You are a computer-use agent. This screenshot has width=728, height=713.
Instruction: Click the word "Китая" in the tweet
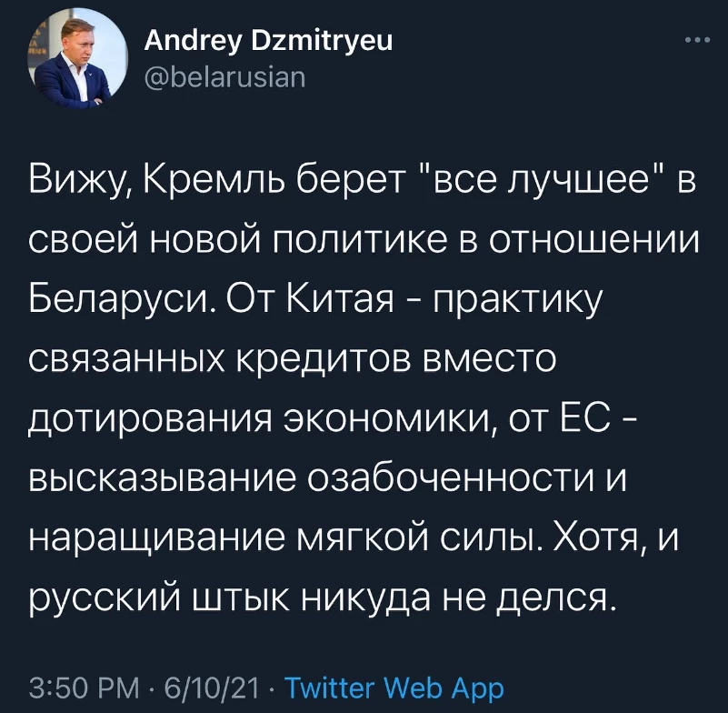tap(350, 299)
